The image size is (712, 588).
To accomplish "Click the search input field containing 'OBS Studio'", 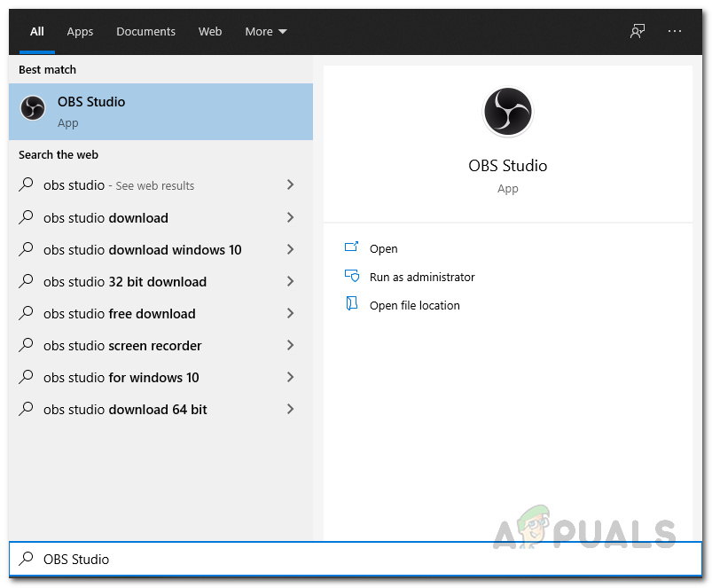I will (356, 559).
